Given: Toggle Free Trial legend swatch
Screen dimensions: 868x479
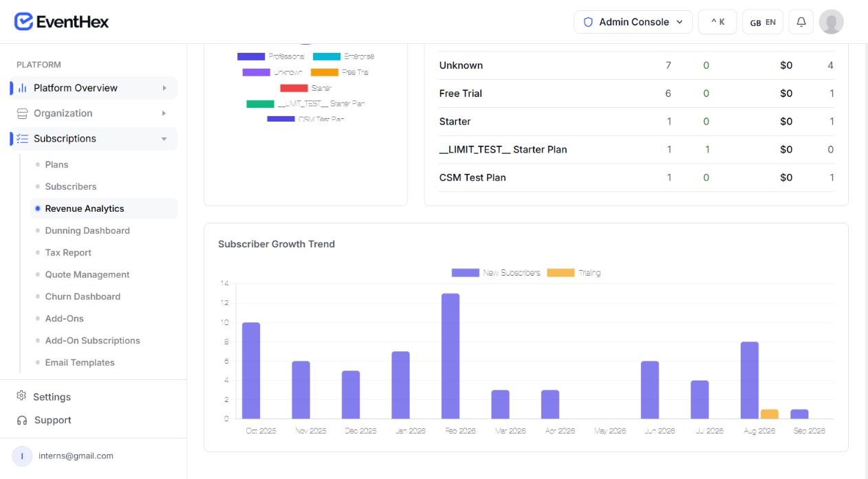Looking at the screenshot, I should click(x=325, y=72).
